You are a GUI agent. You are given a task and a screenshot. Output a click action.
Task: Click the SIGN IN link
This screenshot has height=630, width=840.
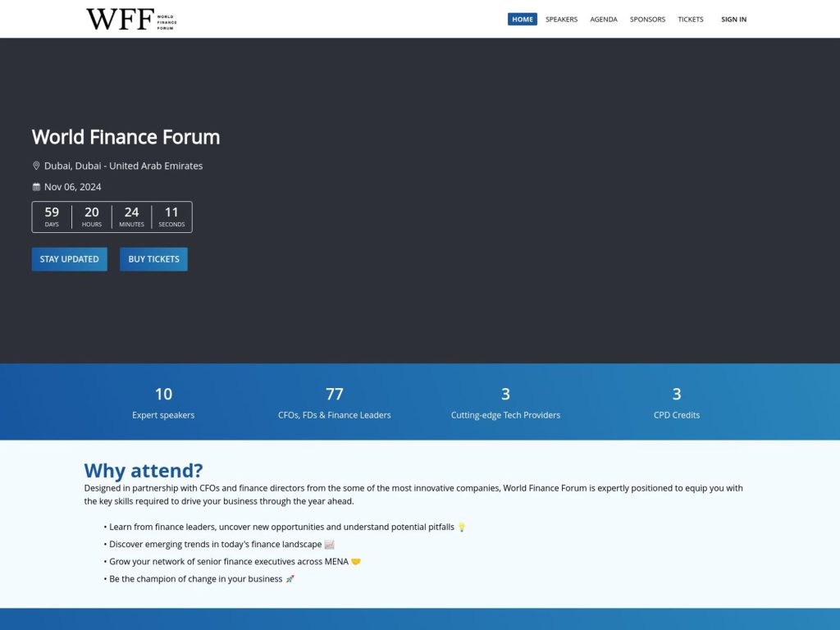click(733, 19)
